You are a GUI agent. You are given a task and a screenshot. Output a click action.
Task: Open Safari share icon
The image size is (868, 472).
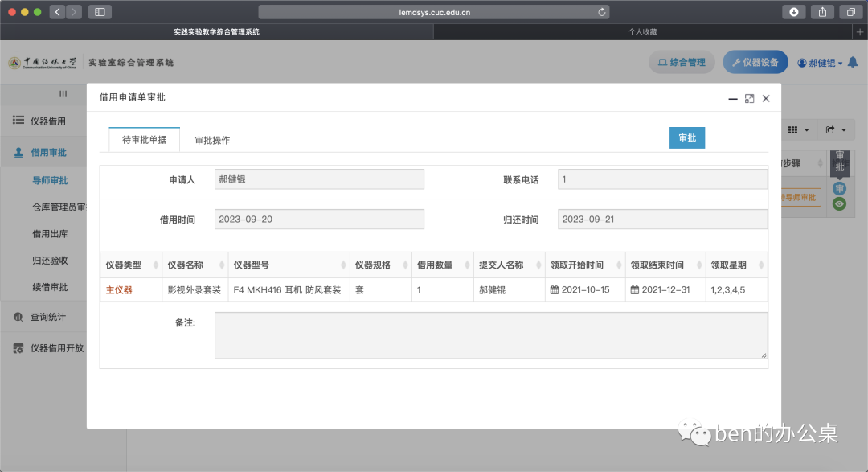tap(823, 12)
